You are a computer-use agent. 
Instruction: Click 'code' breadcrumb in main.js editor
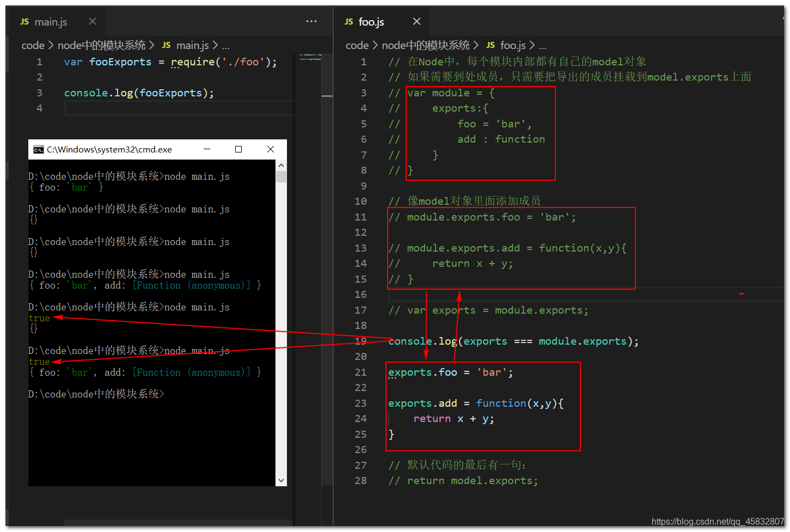coord(33,45)
